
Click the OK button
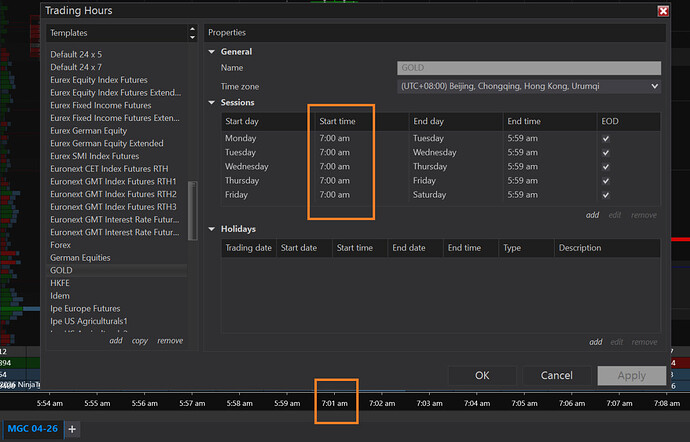482,376
